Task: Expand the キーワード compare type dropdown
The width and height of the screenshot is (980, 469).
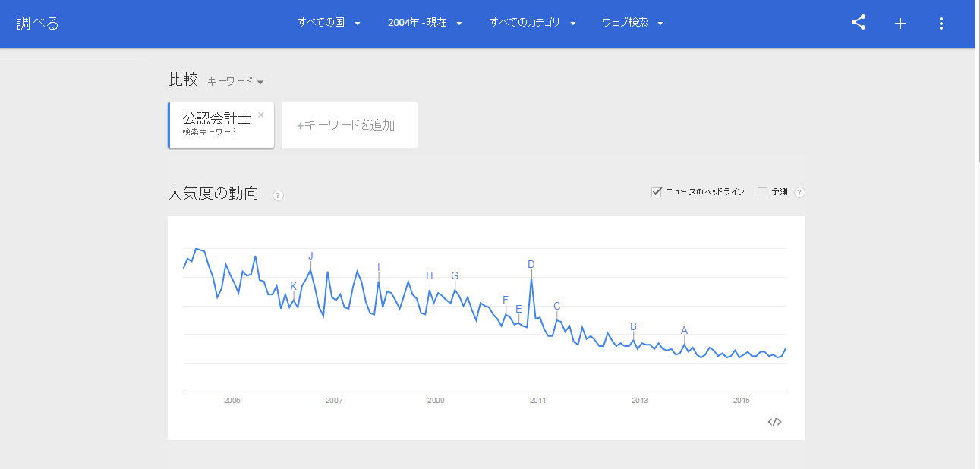Action: 235,81
